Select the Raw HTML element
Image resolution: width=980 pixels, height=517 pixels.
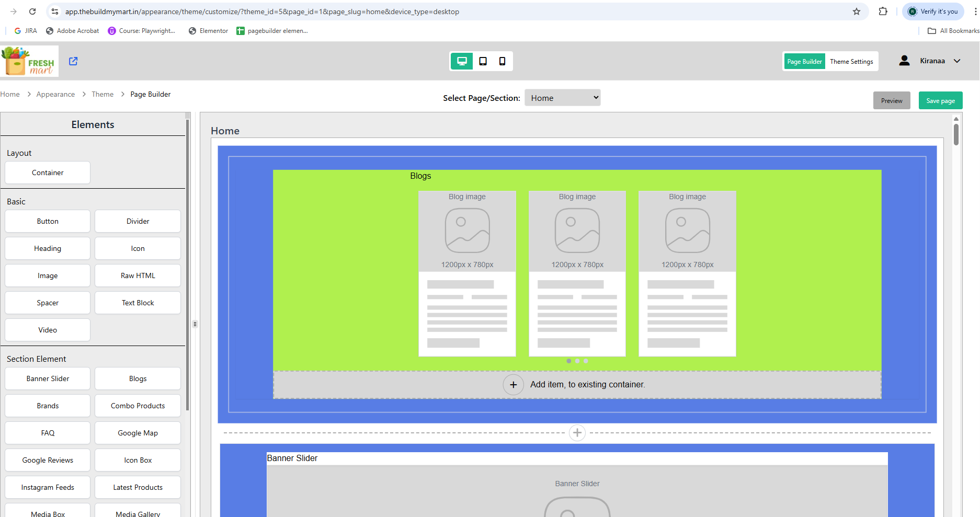pos(138,275)
